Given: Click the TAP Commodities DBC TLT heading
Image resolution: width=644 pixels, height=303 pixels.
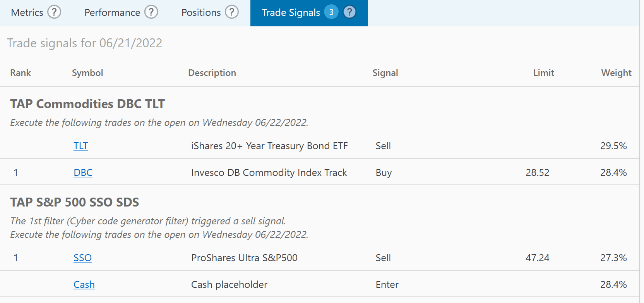Looking at the screenshot, I should point(87,104).
